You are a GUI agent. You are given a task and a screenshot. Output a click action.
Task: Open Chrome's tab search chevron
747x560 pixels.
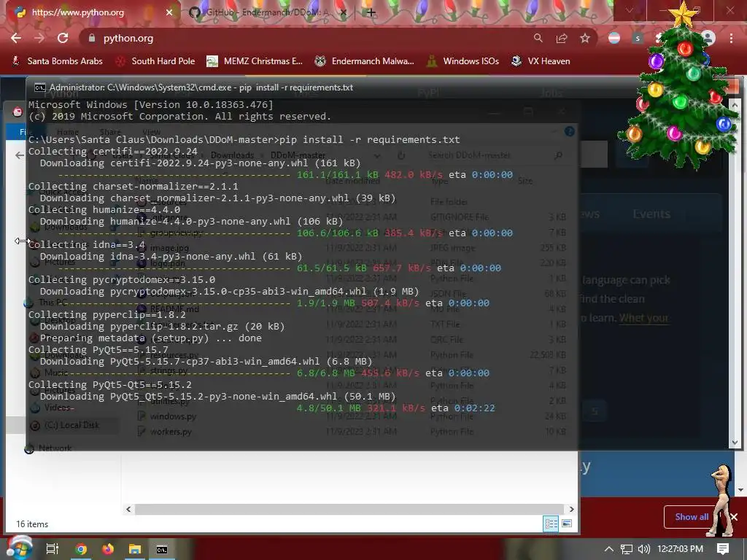pos(630,10)
